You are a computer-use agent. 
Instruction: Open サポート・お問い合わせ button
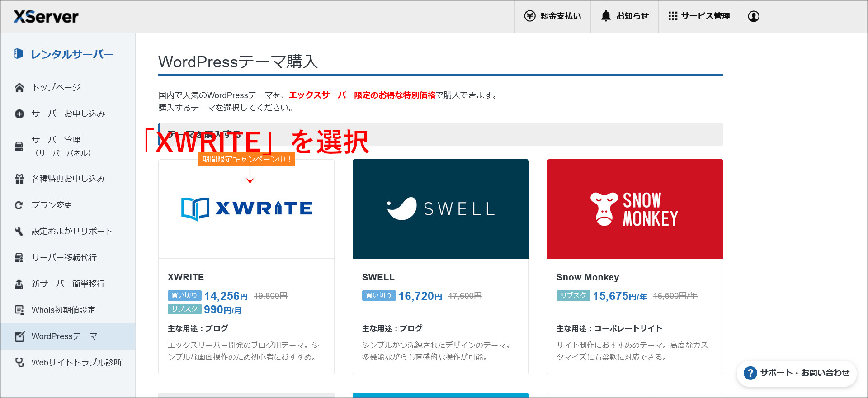(x=797, y=373)
